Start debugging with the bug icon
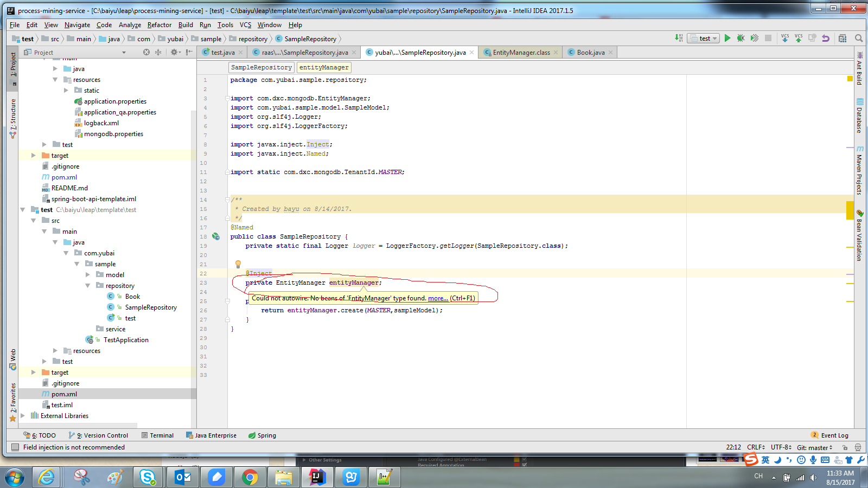868x488 pixels. tap(741, 38)
